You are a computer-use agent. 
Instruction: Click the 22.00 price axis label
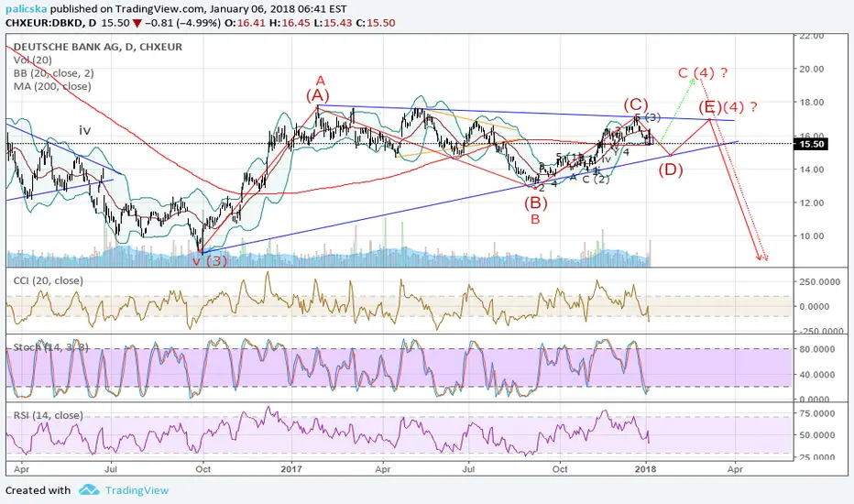coord(812,36)
